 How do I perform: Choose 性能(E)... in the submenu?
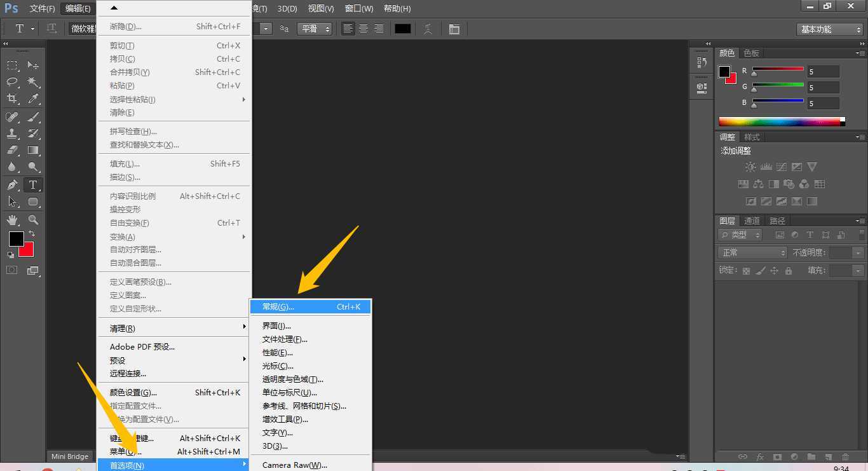coord(278,353)
